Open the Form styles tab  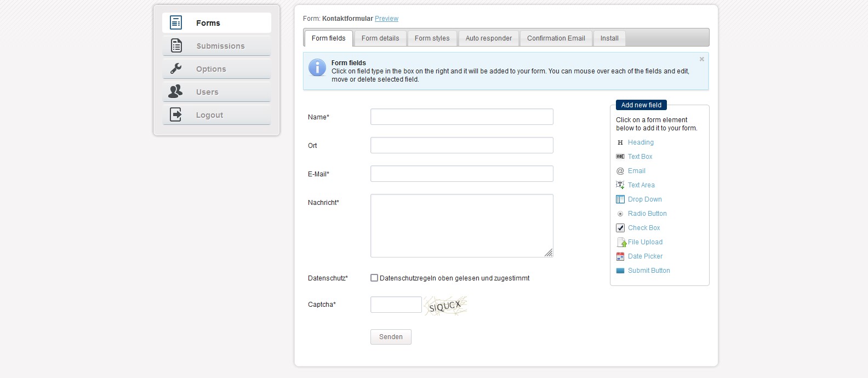point(432,38)
